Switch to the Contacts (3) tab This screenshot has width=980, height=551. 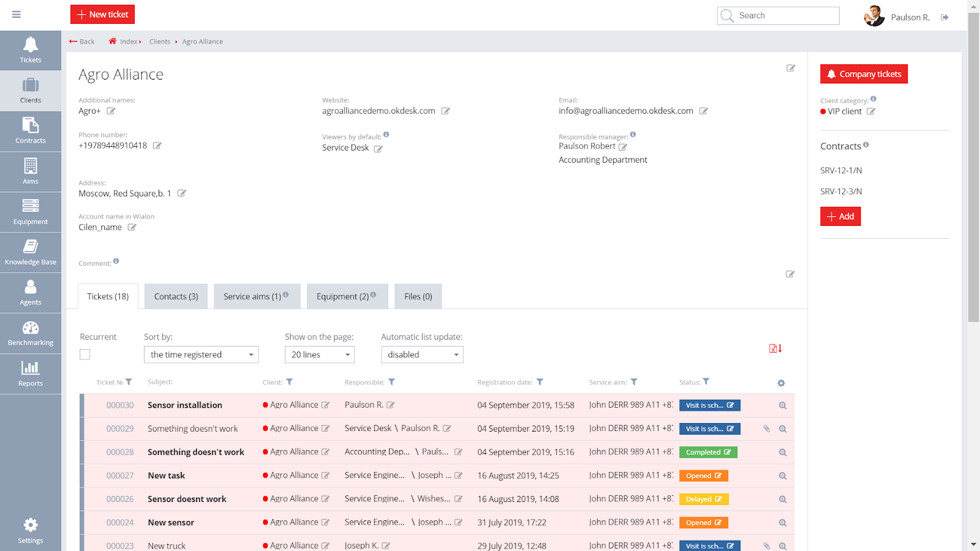pyautogui.click(x=176, y=296)
